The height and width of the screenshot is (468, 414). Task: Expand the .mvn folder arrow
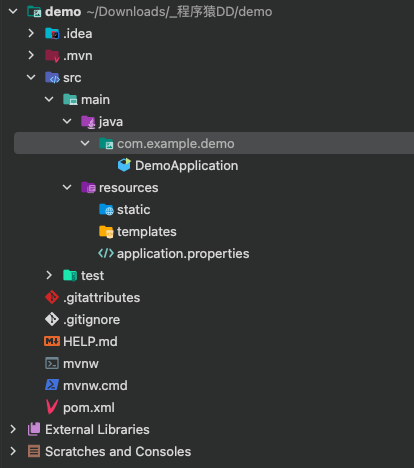pyautogui.click(x=31, y=55)
